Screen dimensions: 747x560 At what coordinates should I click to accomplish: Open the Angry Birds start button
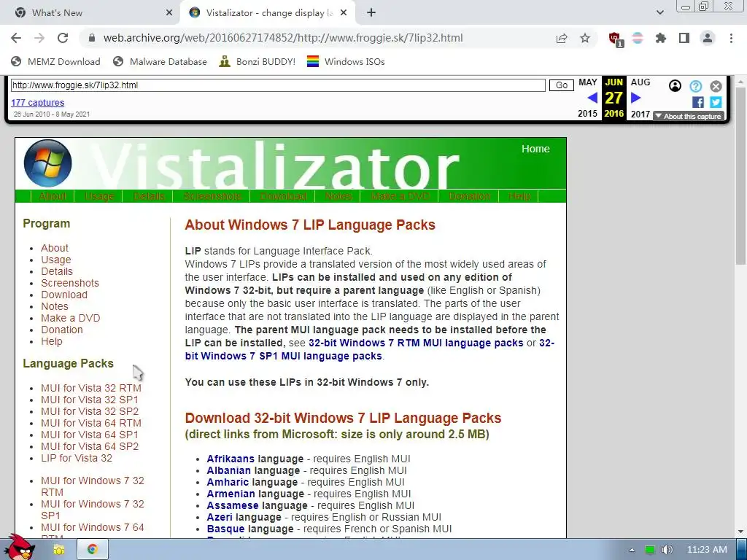point(20,548)
